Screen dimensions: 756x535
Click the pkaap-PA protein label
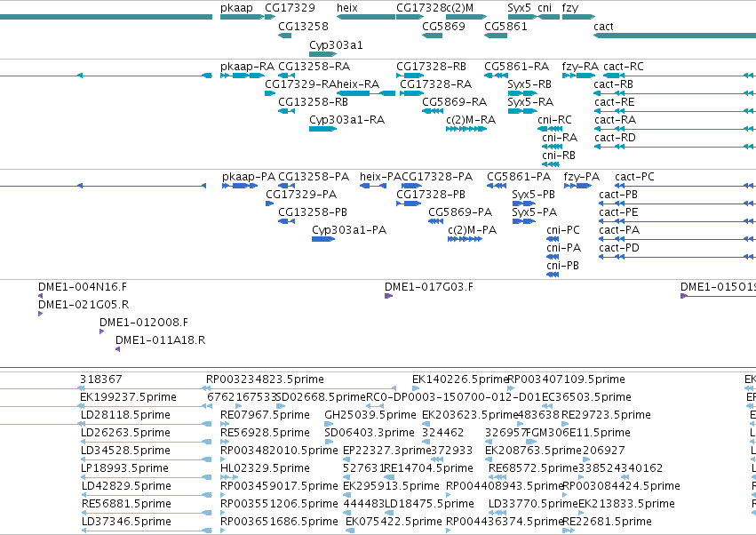pos(249,177)
